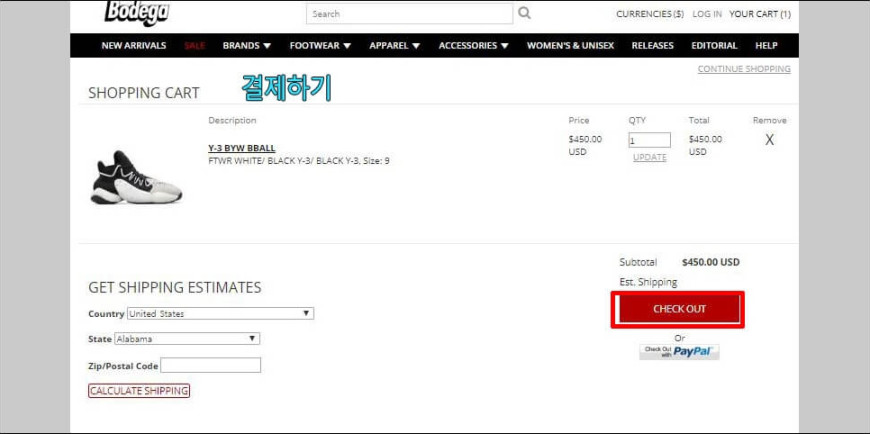The height and width of the screenshot is (434, 870).
Task: Check out with PayPal button
Action: pyautogui.click(x=679, y=352)
